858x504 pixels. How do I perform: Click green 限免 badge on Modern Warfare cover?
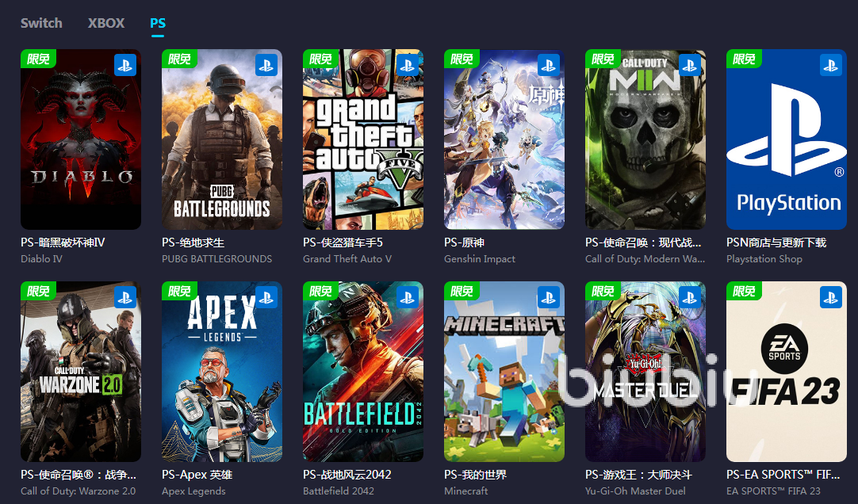603,59
